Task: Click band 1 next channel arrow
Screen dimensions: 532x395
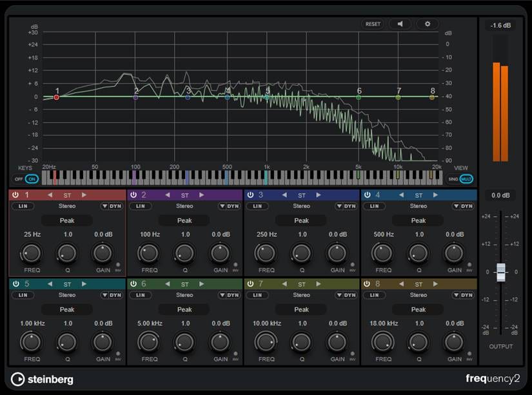Action: tap(84, 195)
